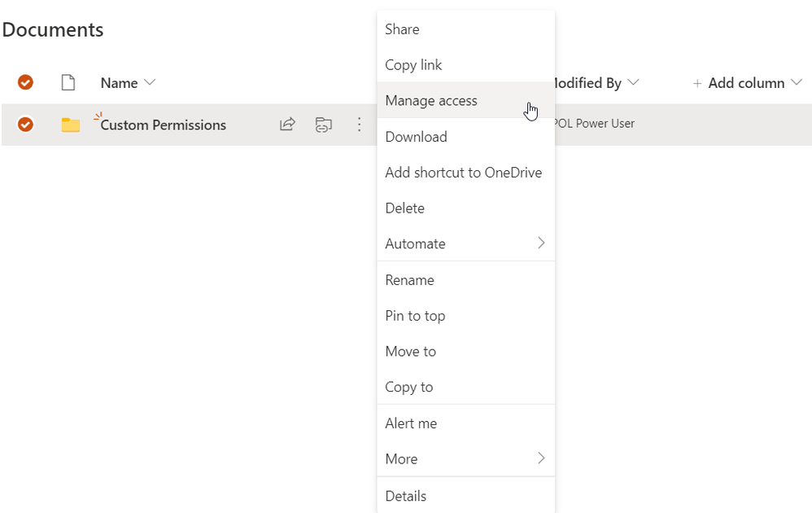The height and width of the screenshot is (513, 812).
Task: Toggle the select all items checkbox
Action: tap(25, 82)
